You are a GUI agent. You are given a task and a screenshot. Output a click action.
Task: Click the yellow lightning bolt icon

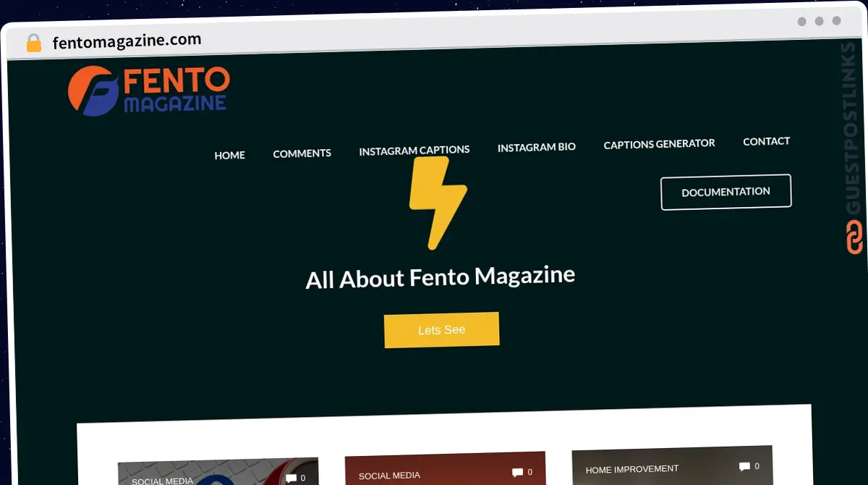click(438, 201)
